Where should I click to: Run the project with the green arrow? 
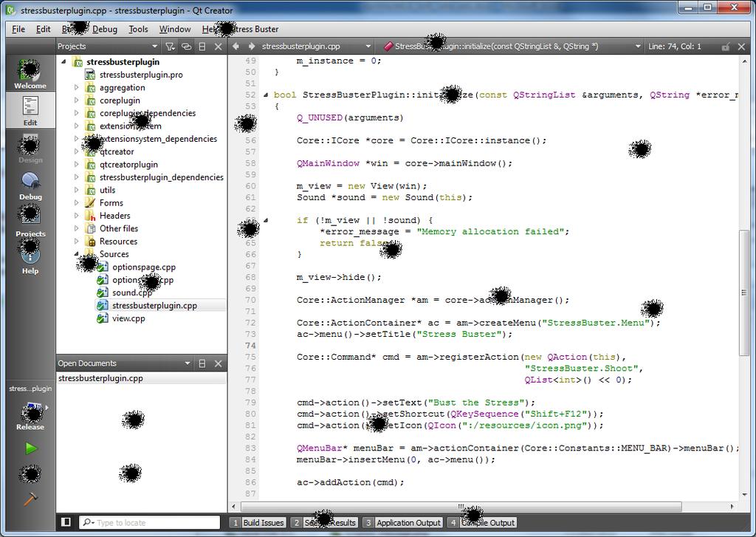point(31,448)
